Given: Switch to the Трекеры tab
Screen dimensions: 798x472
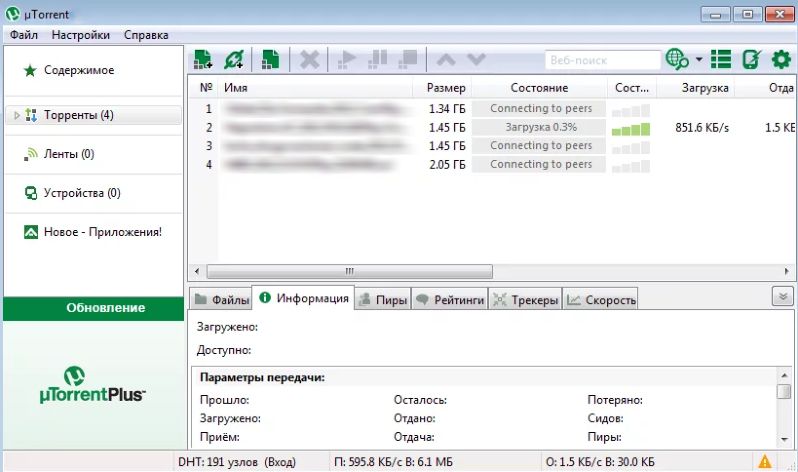Looking at the screenshot, I should pos(525,300).
